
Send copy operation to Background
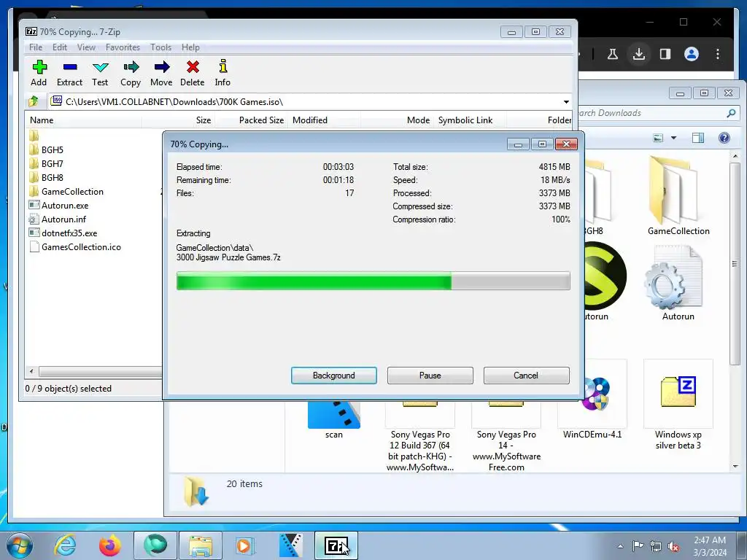pyautogui.click(x=334, y=376)
